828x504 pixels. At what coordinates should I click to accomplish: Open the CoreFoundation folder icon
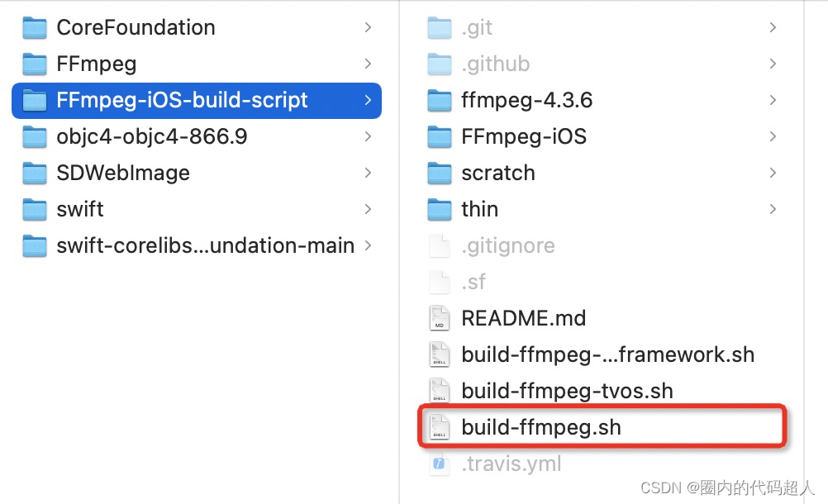click(34, 26)
